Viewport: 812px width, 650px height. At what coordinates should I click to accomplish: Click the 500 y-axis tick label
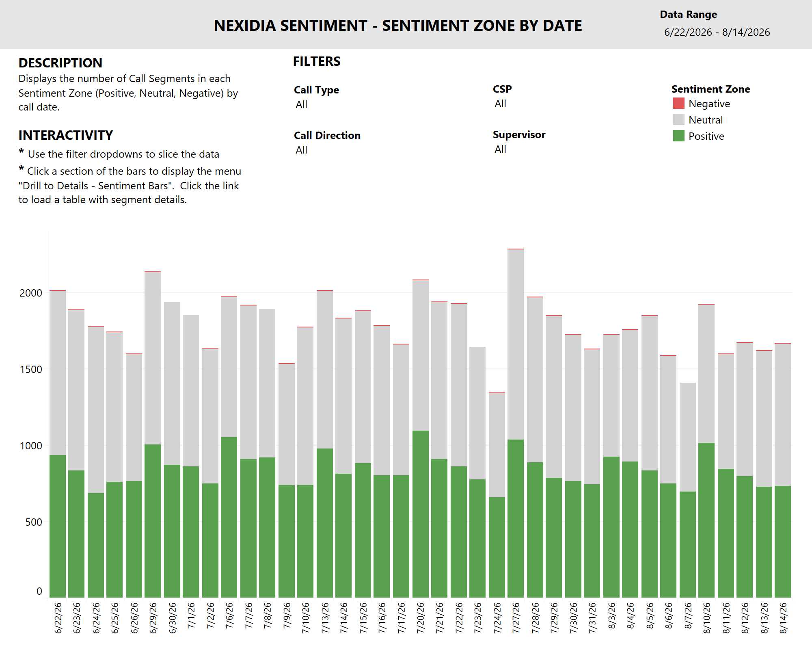point(34,522)
